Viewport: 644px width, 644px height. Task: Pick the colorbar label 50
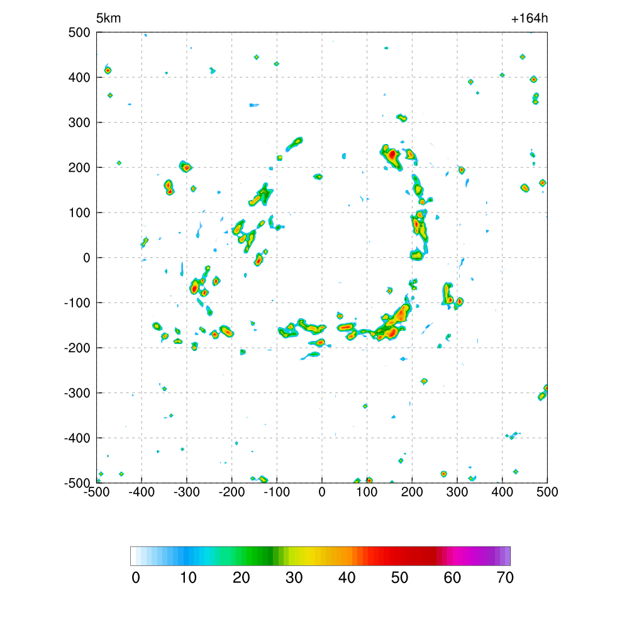399,578
